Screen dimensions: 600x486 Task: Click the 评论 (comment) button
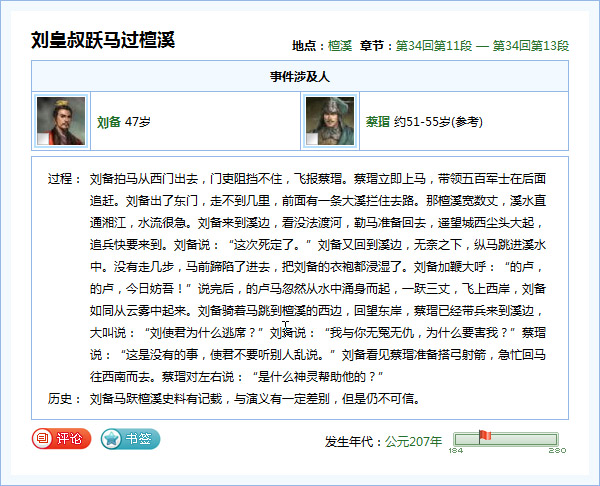click(x=62, y=438)
